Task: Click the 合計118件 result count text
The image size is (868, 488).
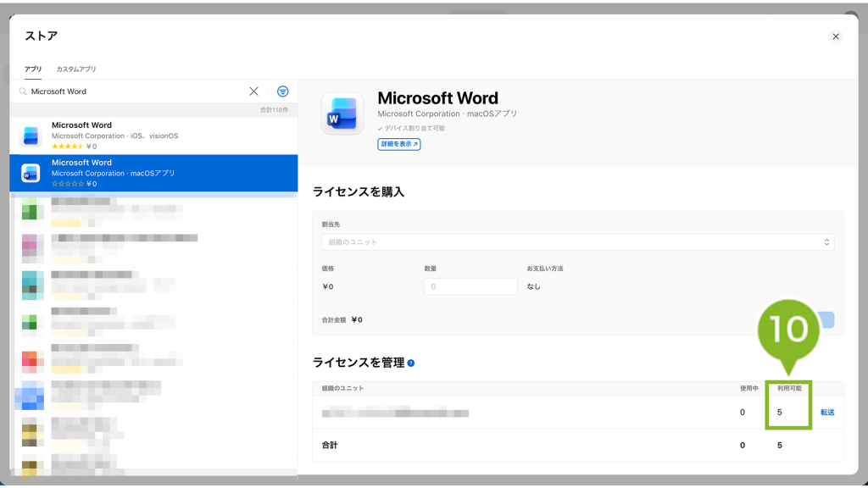Action: click(274, 109)
